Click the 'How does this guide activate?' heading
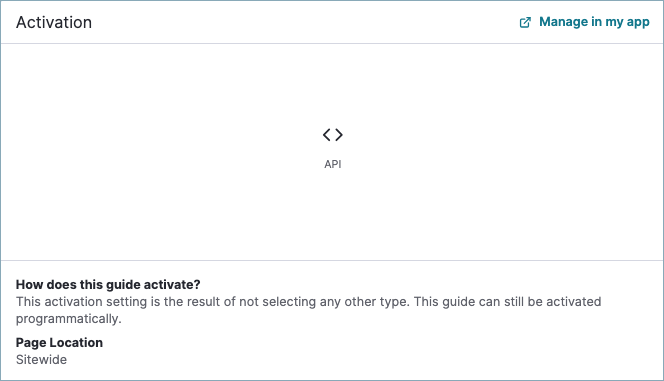 (108, 284)
